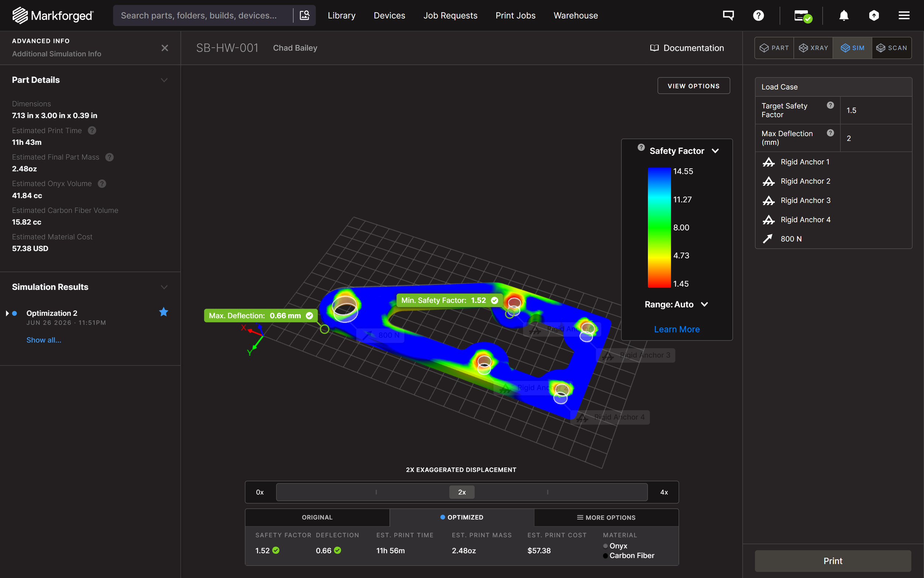
Task: Click the safety factor color gradient bar
Action: (659, 227)
